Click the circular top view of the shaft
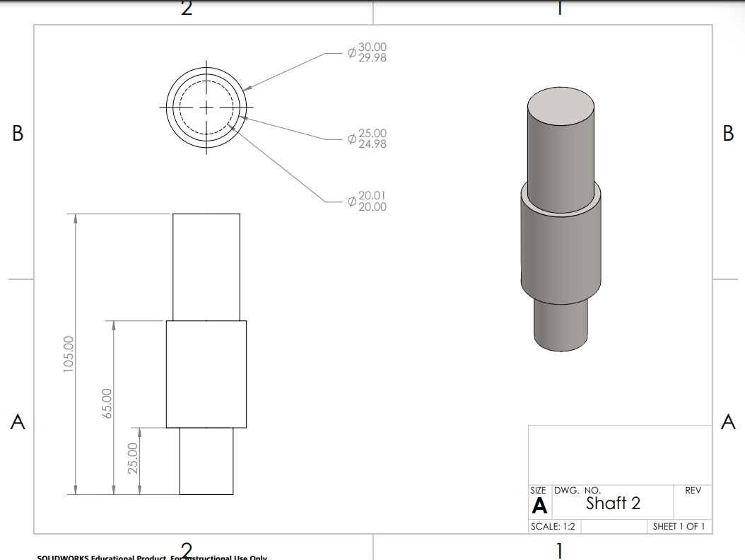Screen dimensions: 745x560 point(206,108)
